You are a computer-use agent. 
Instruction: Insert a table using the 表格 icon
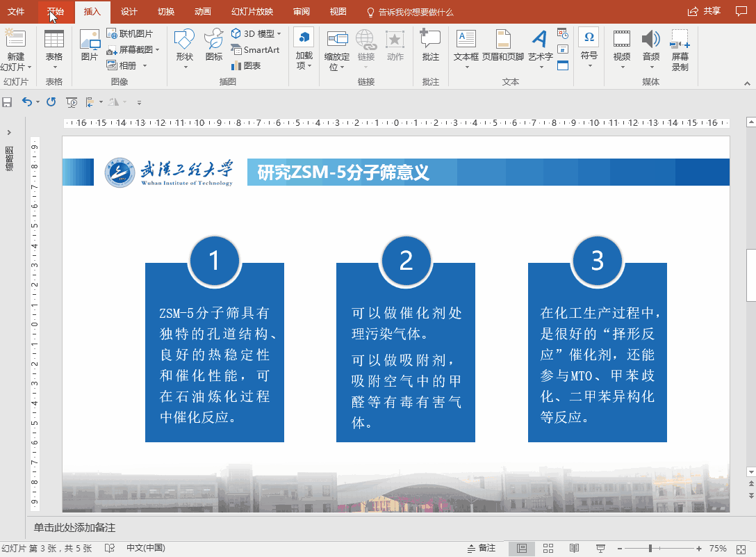coord(54,48)
